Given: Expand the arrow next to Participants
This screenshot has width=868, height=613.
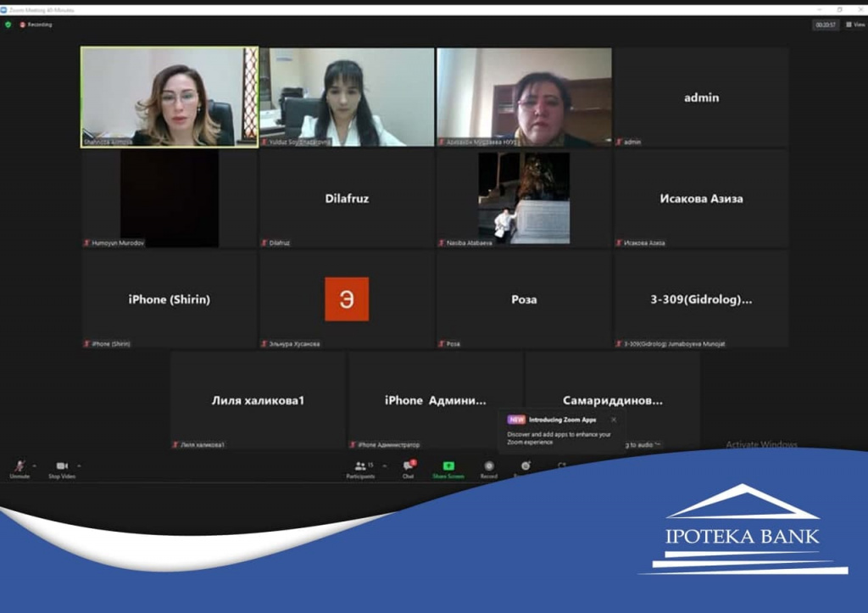Looking at the screenshot, I should (385, 465).
